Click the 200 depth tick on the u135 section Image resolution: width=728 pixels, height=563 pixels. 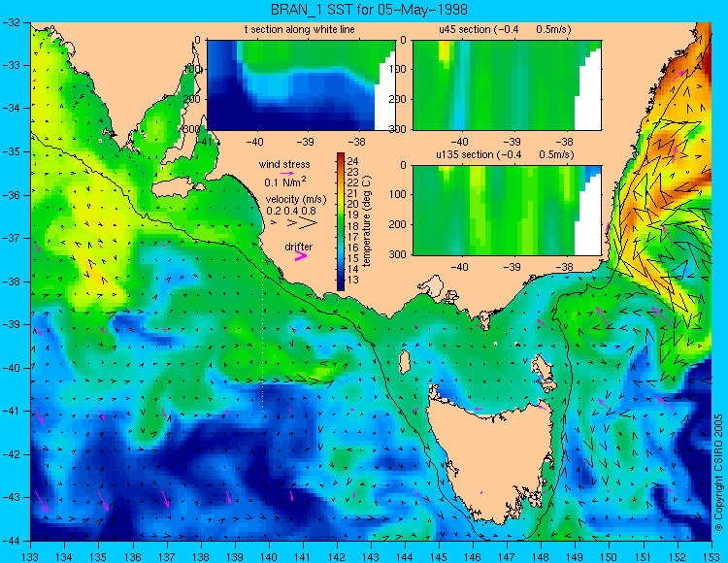(399, 224)
